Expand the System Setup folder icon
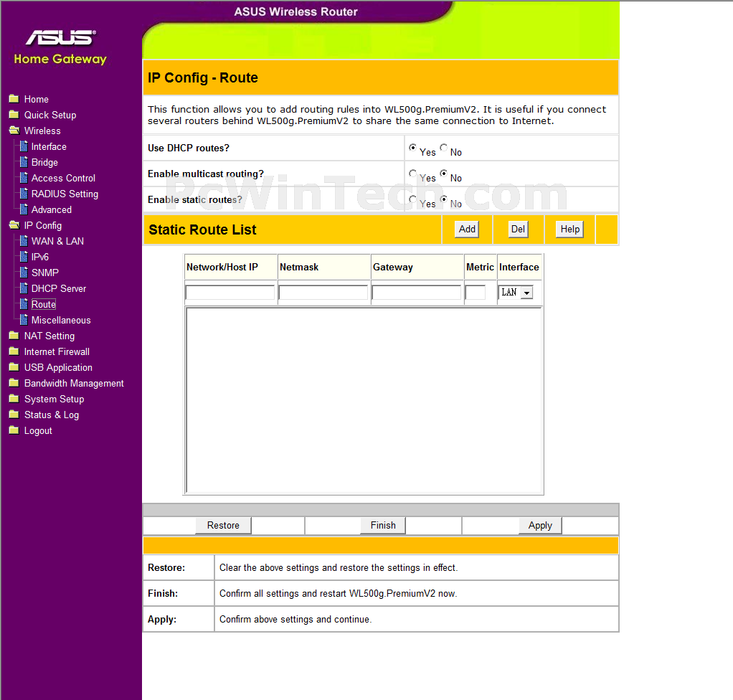This screenshot has width=733, height=700. pos(14,398)
